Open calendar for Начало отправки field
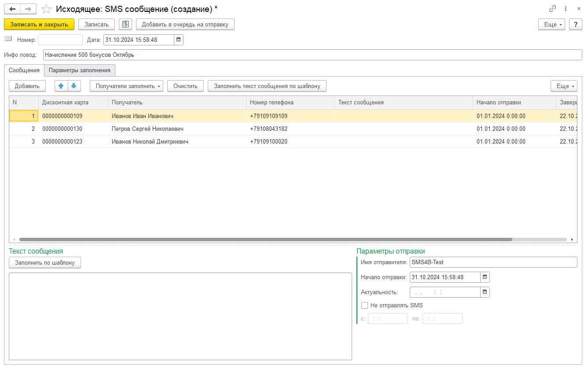The width and height of the screenshot is (588, 369). coord(485,277)
